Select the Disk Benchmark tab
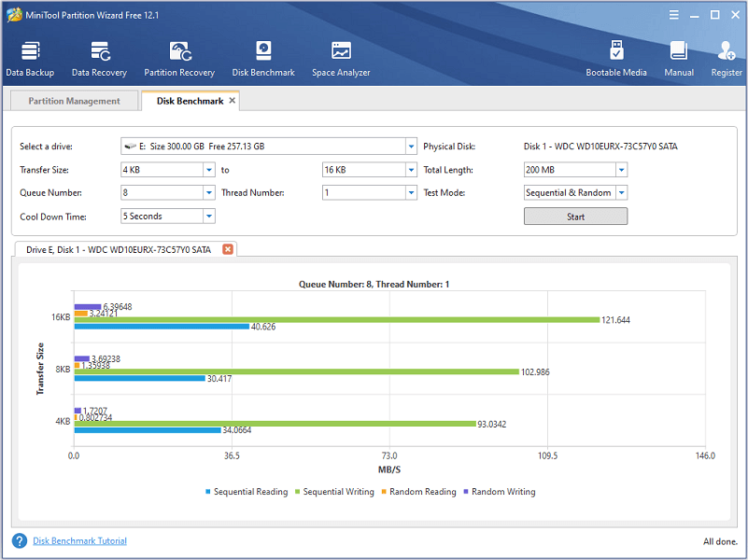Viewport: 748px width, 560px height. coord(190,101)
